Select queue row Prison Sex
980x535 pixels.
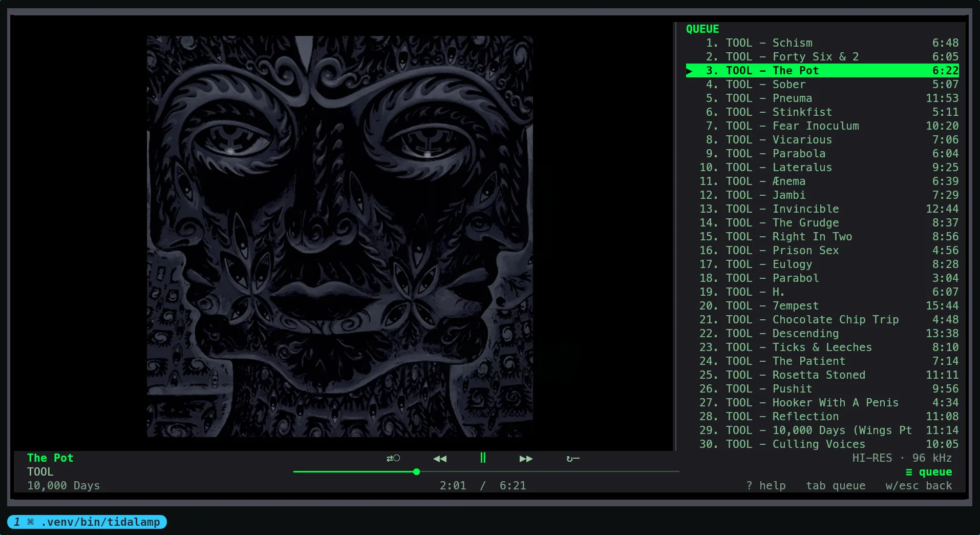coord(822,251)
